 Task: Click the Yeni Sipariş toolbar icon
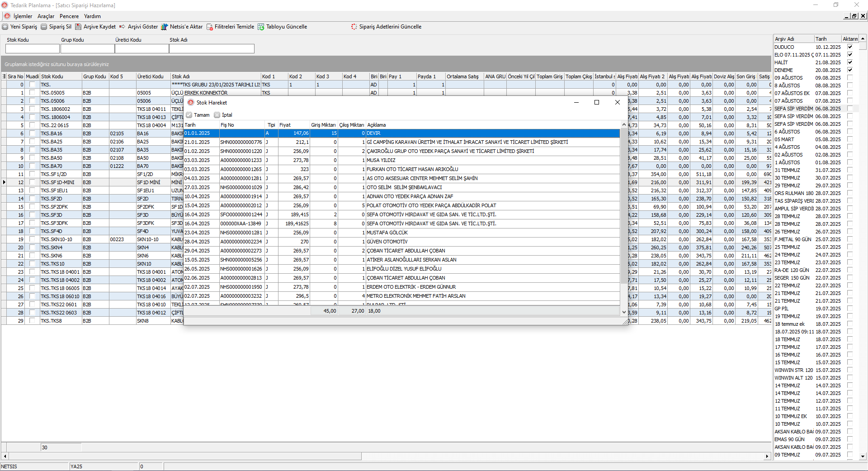coord(5,27)
